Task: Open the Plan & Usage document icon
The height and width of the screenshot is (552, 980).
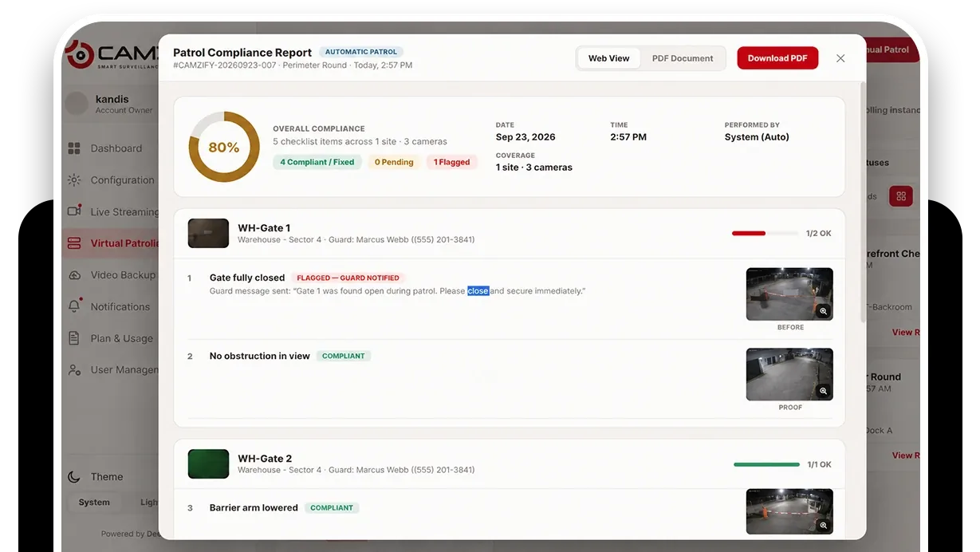Action: 74,338
